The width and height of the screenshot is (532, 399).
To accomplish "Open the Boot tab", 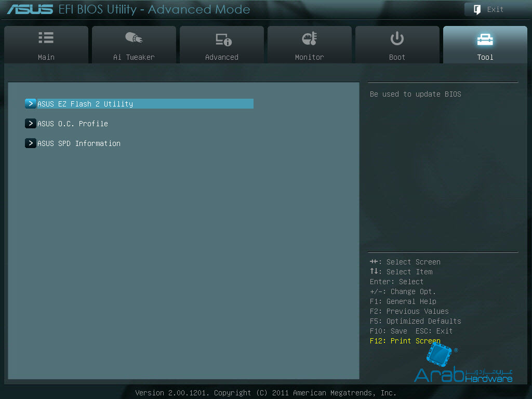I will [x=397, y=45].
